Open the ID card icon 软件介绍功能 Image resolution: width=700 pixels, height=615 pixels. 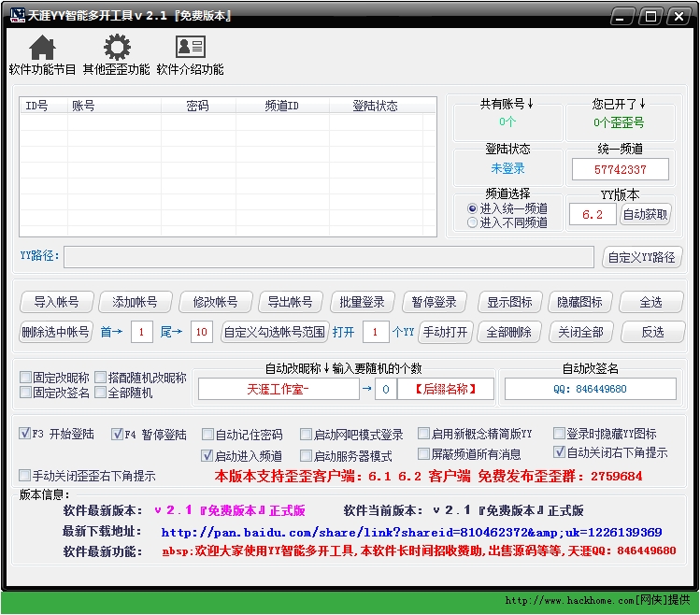pos(190,48)
